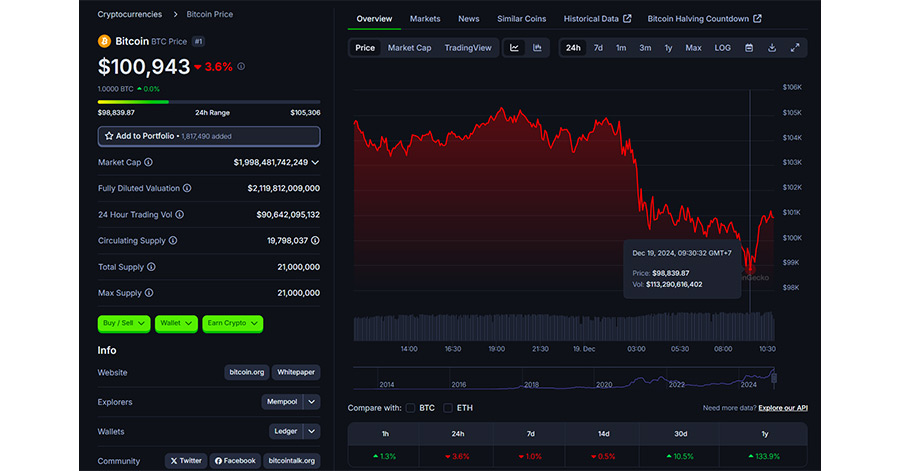Toggle LOG scale on chart

point(723,48)
